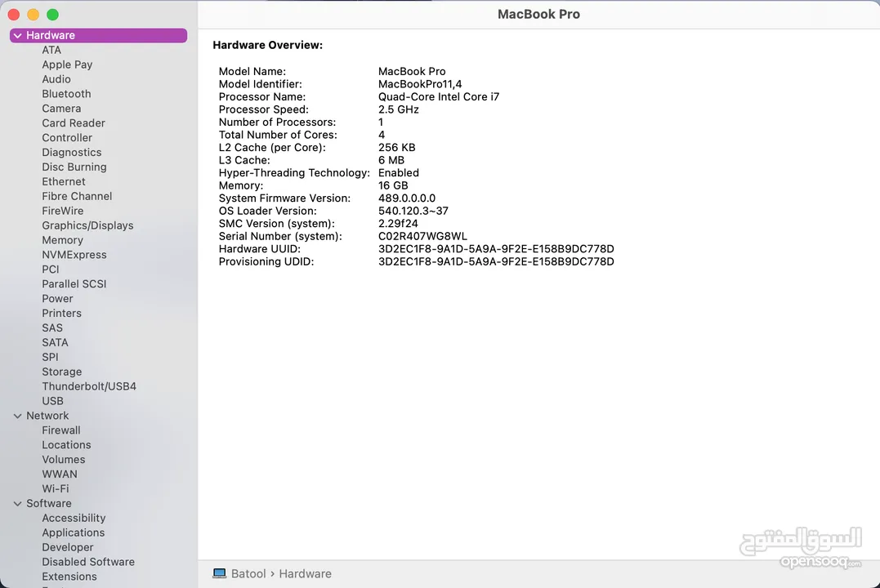Select FireWire in the sidebar
880x588 pixels.
tap(62, 211)
